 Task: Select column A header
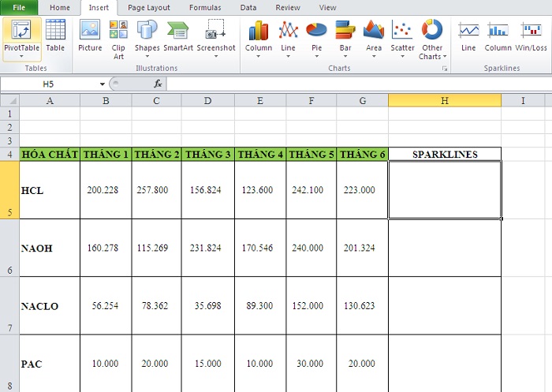(50, 101)
